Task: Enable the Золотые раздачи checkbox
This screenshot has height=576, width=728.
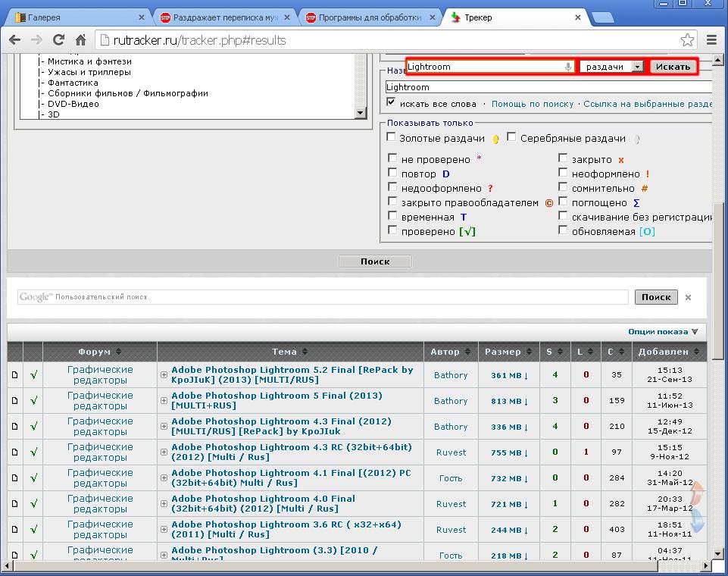Action: pos(392,137)
